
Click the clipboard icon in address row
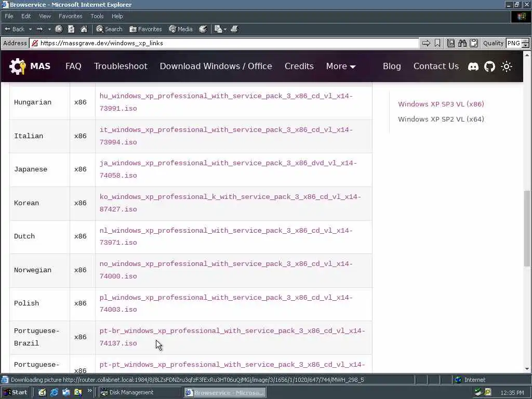coord(474,43)
